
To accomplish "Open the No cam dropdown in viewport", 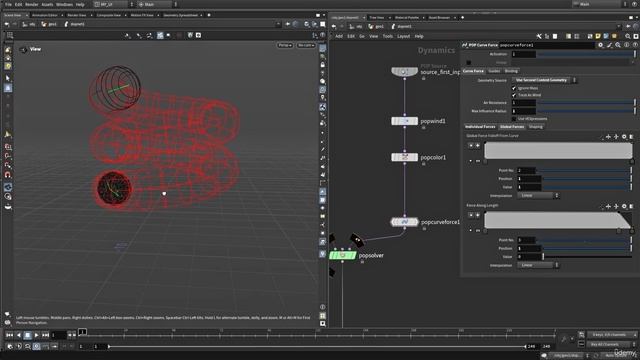I will tap(306, 45).
